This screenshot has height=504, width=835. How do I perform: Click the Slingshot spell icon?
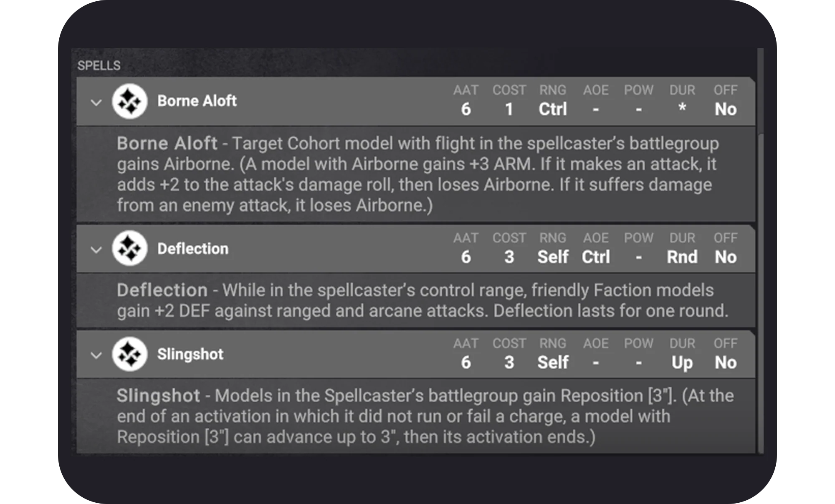coord(129,354)
